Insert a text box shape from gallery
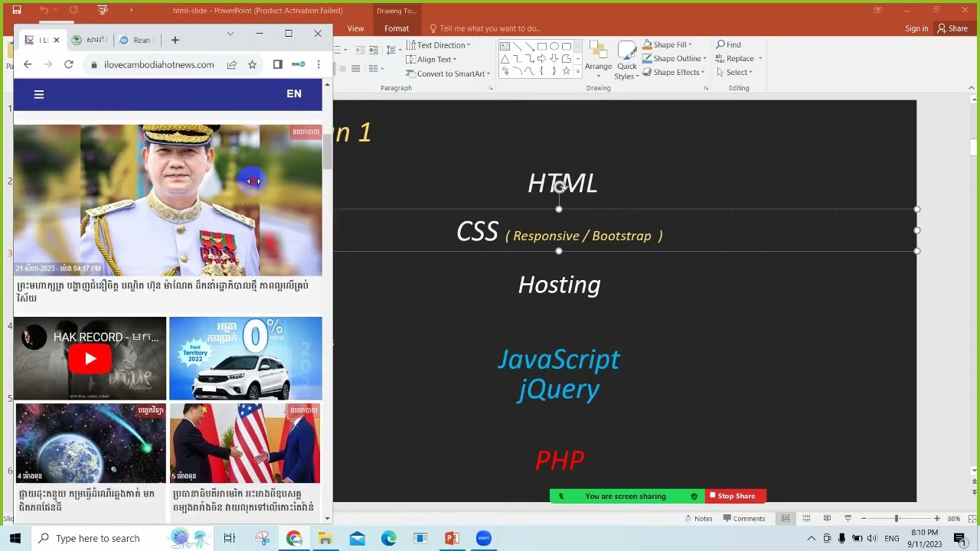This screenshot has width=980, height=551. [505, 46]
